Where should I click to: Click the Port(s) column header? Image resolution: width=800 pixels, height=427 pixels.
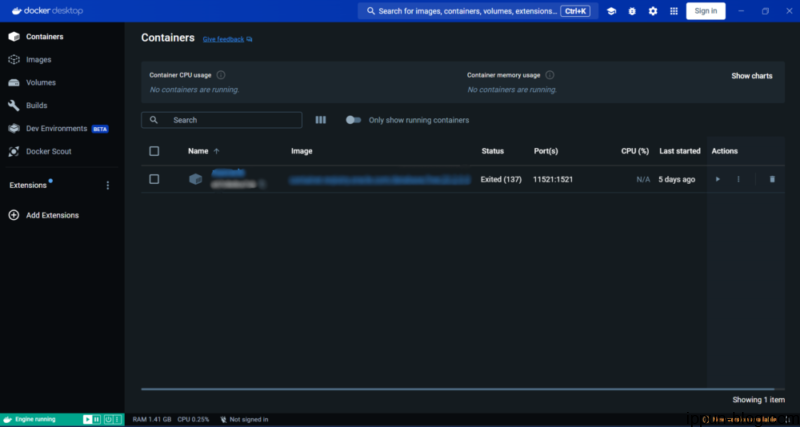[546, 151]
